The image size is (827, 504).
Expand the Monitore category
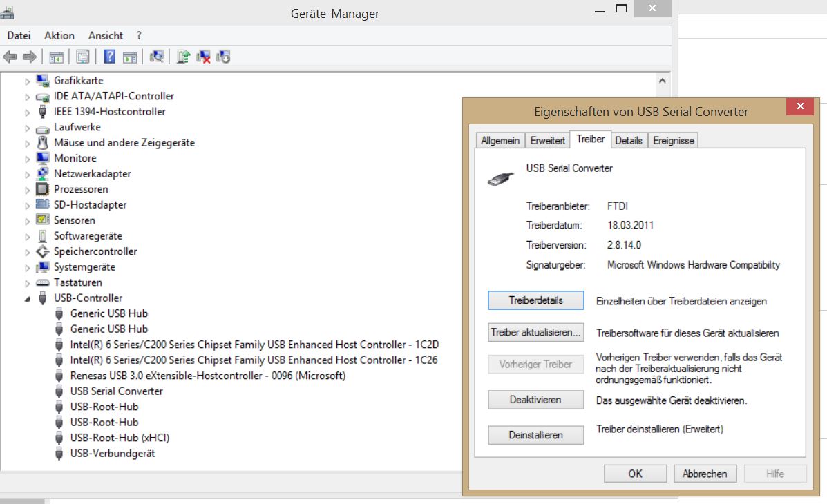click(28, 159)
